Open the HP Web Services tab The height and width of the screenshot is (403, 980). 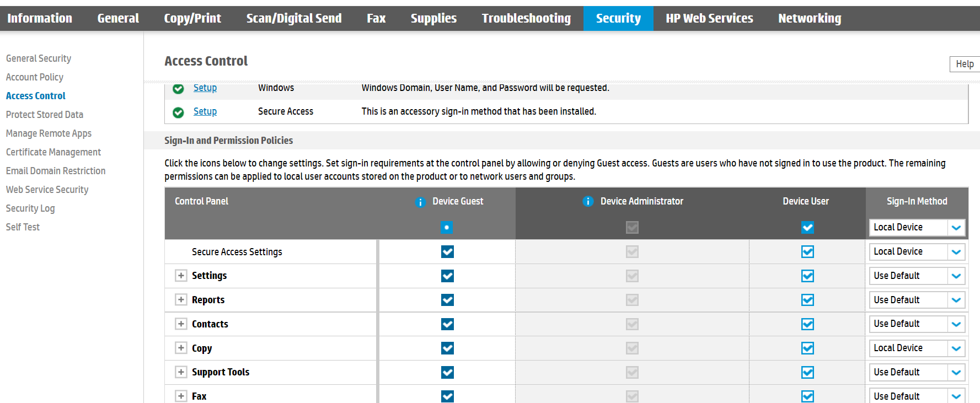[709, 18]
